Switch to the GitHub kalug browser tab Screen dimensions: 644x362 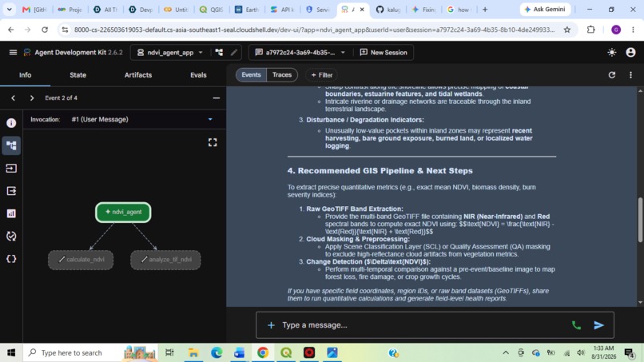point(388,9)
